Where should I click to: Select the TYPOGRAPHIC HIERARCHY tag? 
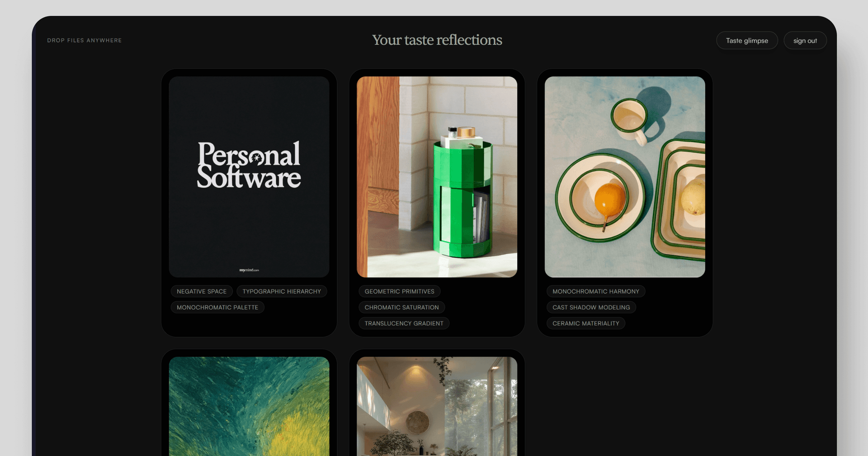(x=282, y=291)
